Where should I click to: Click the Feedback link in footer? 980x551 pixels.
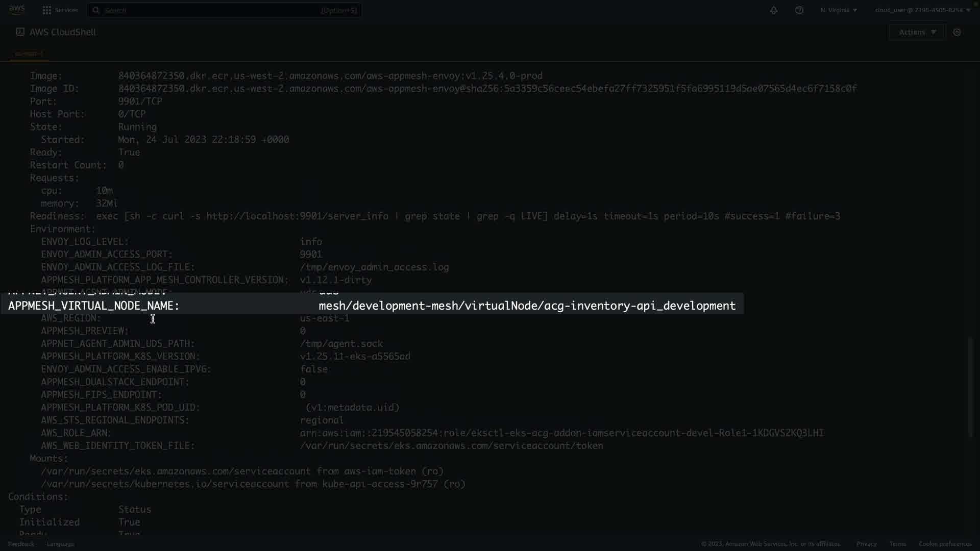coord(21,544)
